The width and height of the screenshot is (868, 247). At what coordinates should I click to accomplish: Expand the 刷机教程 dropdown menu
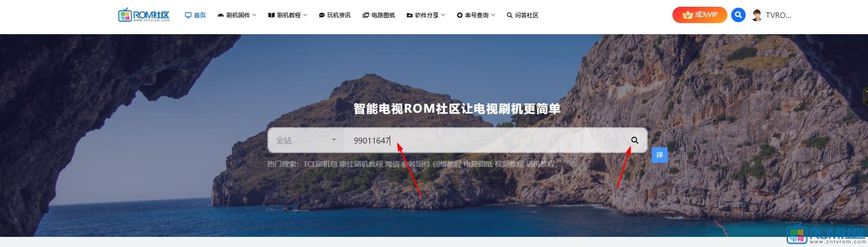click(288, 15)
